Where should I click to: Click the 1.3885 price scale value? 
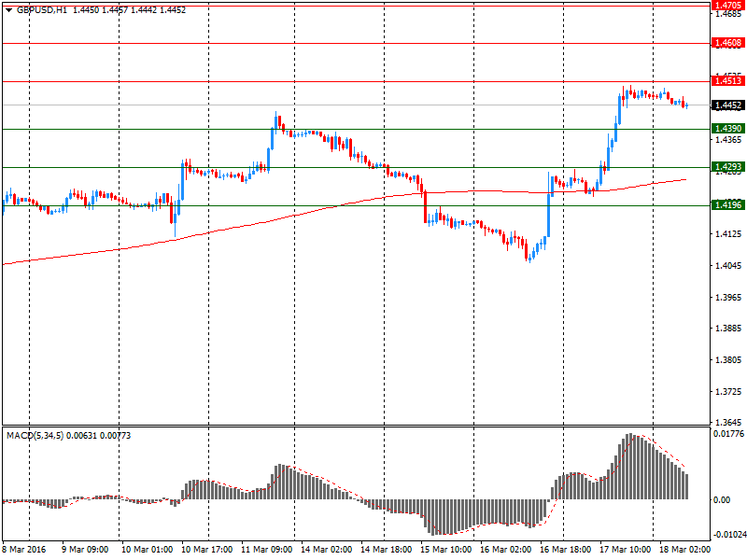pyautogui.click(x=728, y=329)
